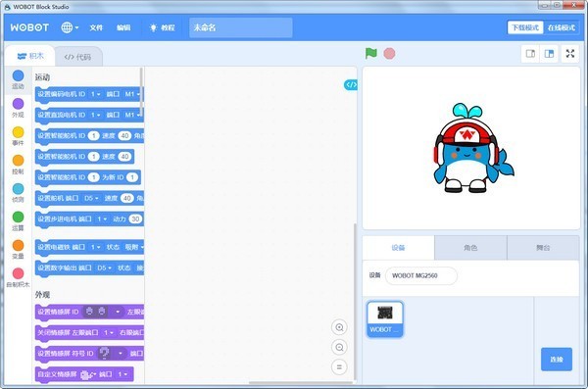Screen dimensions: 588x389
Task: Open ID dropdown in 设置直流电机 block
Action: point(96,115)
